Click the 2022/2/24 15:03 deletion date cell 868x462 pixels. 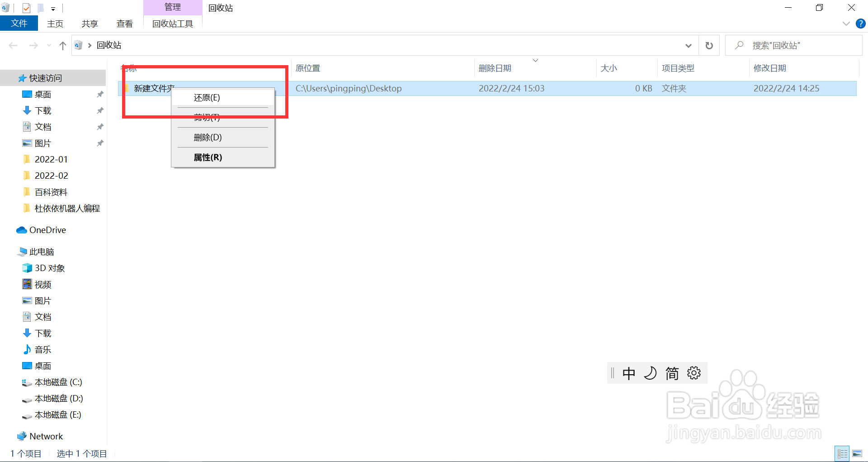(x=511, y=89)
